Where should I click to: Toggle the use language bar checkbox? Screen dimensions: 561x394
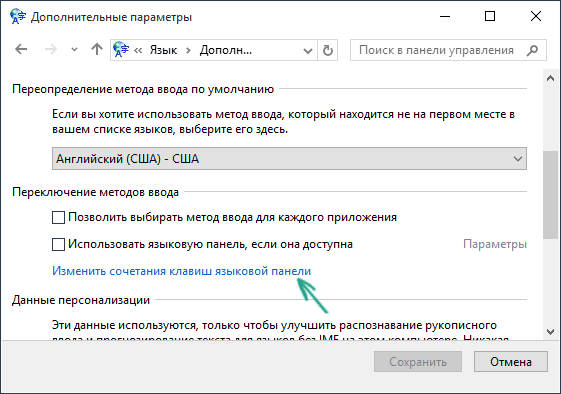[58, 244]
